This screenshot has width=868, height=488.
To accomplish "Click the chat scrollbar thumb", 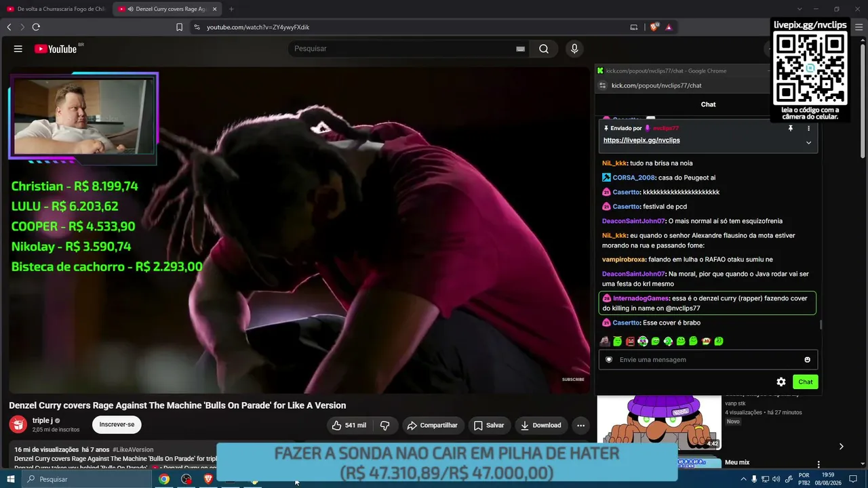I will click(821, 325).
